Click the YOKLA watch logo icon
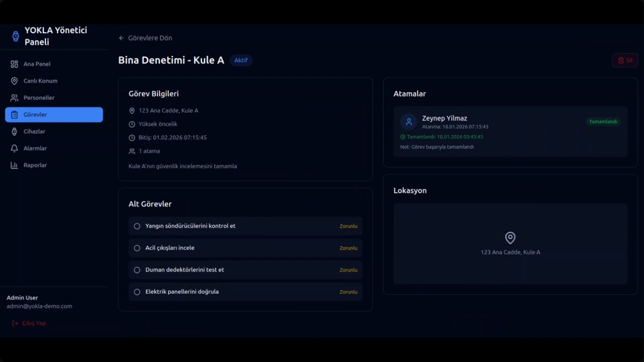 15,36
